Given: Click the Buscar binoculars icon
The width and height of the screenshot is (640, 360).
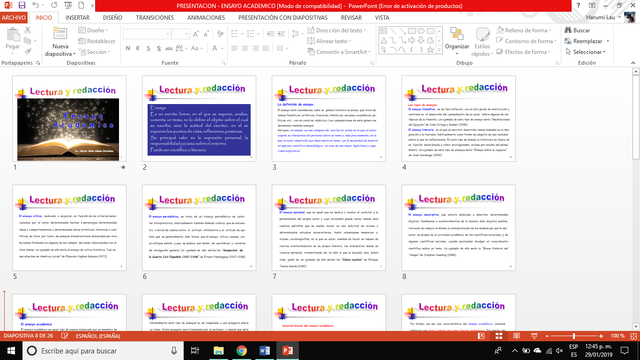Looking at the screenshot, I should [568, 30].
